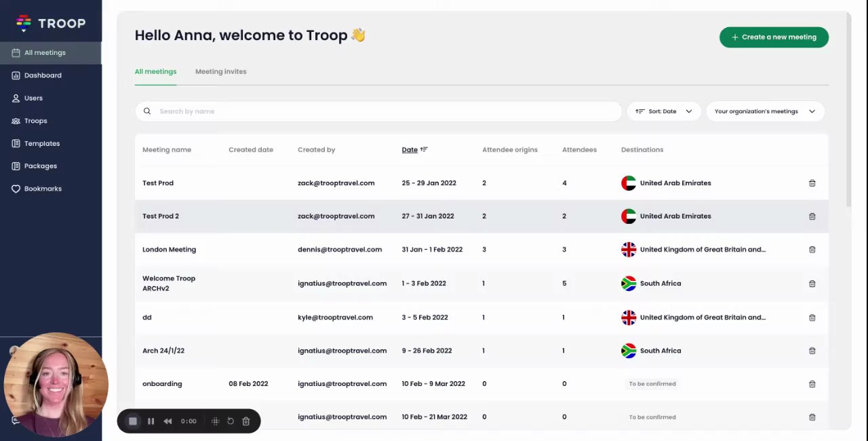
Task: Open the Test Prod 2 meeting
Action: click(161, 216)
